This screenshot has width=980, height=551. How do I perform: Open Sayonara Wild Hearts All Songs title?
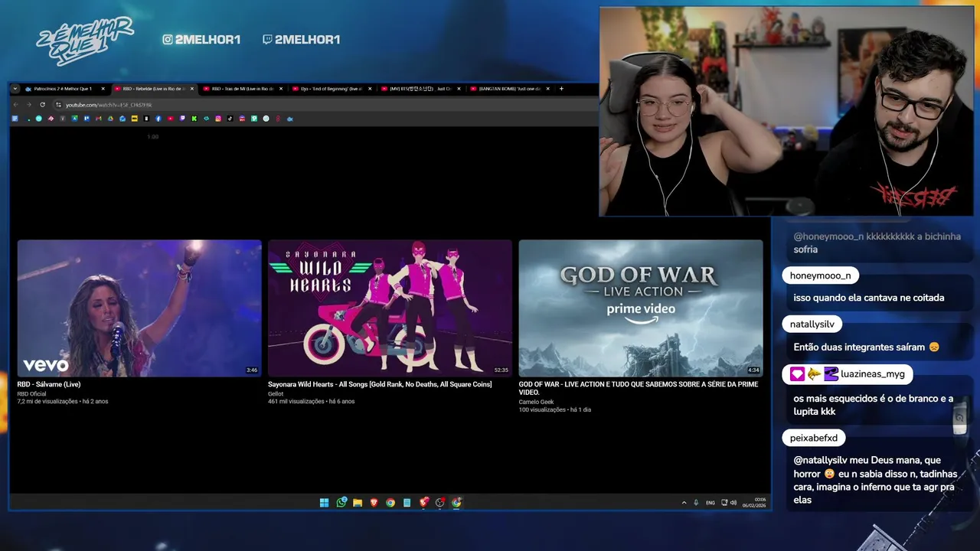[380, 384]
